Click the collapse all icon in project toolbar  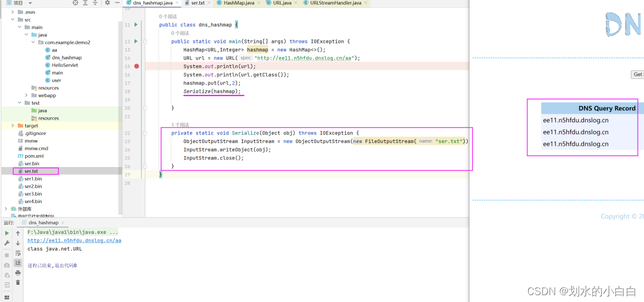95,2
